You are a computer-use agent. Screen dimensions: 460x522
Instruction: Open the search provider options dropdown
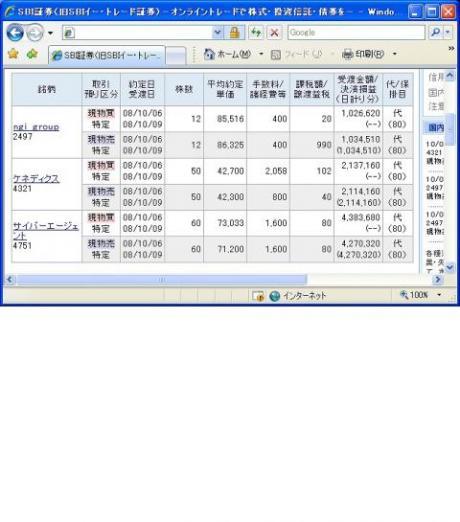click(x=448, y=33)
